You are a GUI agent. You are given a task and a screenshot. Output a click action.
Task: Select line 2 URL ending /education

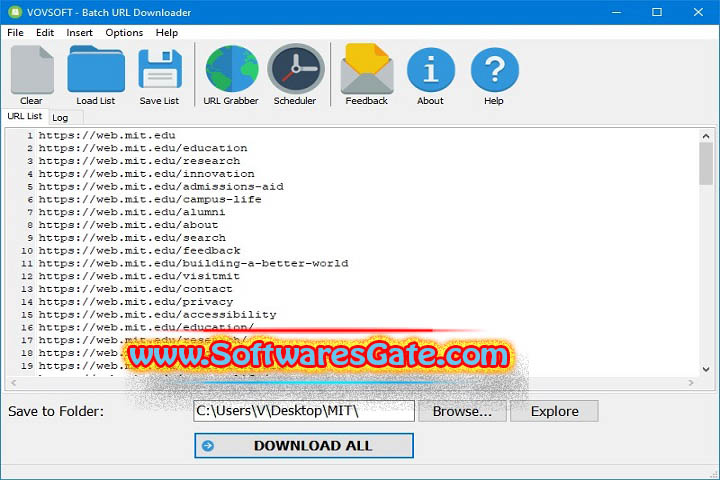pos(143,148)
